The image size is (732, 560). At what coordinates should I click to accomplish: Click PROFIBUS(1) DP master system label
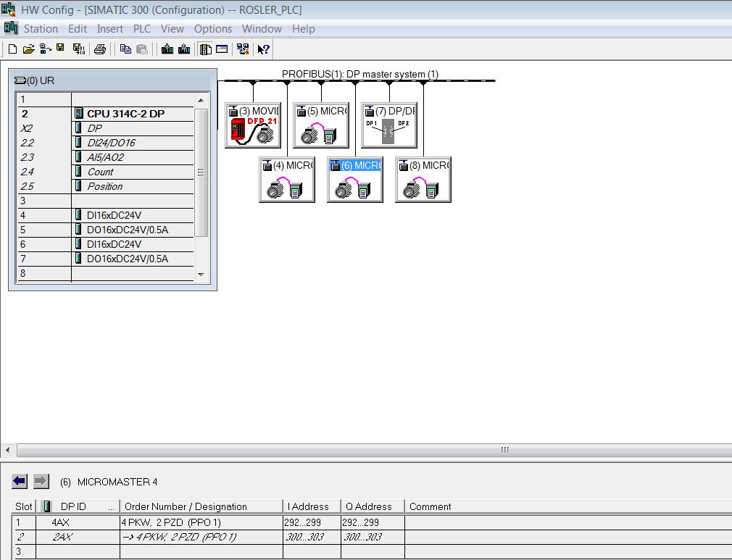tap(360, 74)
